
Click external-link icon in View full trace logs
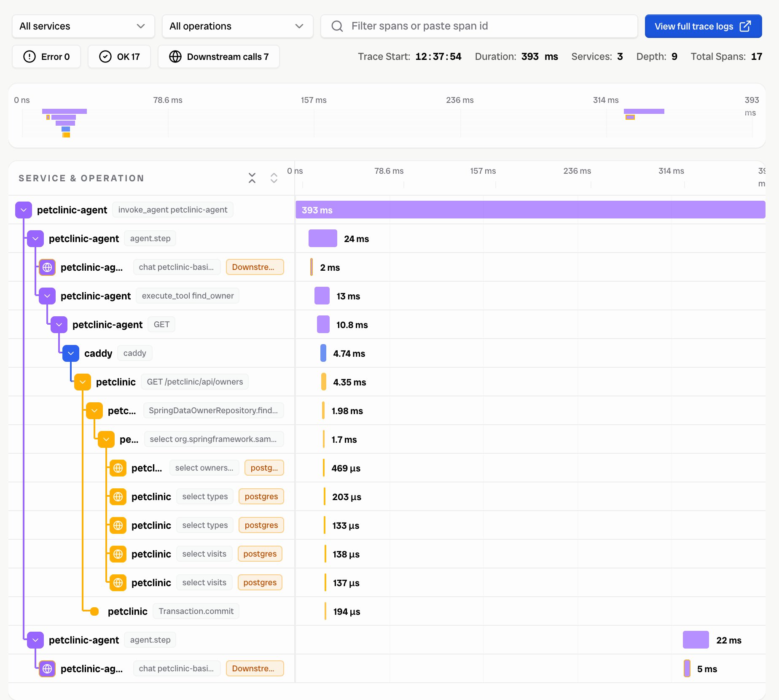click(745, 26)
